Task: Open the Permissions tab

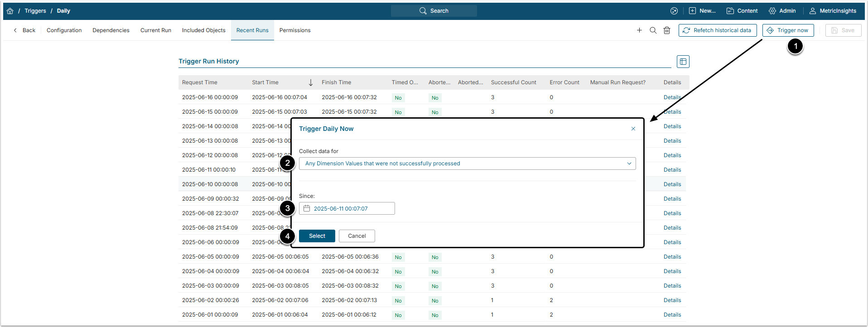Action: 294,30
